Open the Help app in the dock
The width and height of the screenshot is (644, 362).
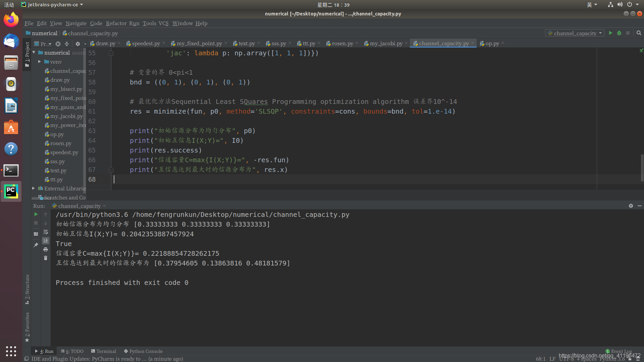click(x=11, y=149)
